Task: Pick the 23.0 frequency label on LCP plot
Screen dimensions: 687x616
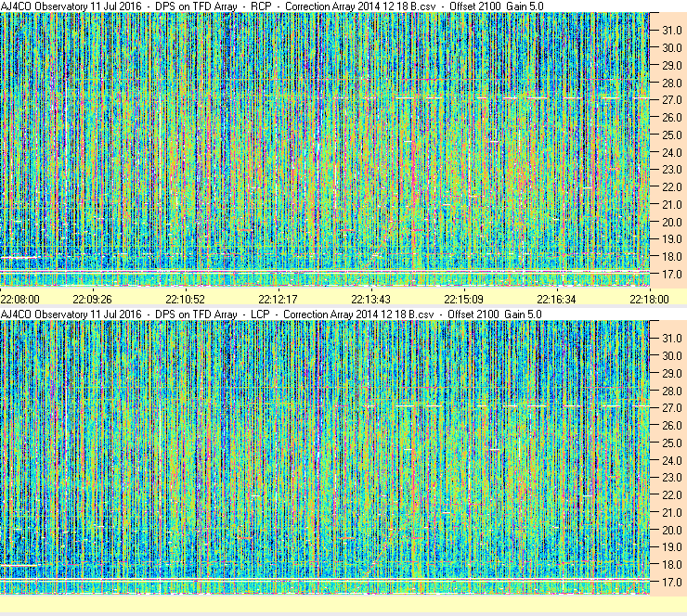Action: (672, 477)
